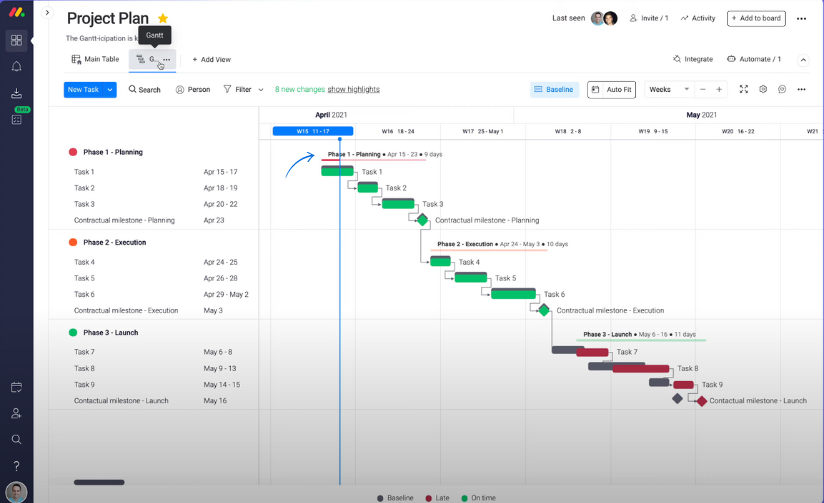Open board options three-dot menu at top right

(x=801, y=18)
